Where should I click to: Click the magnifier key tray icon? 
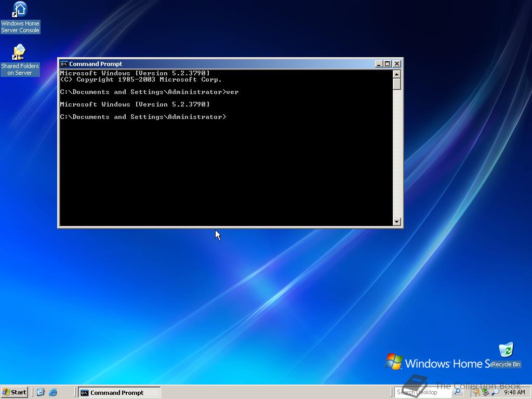click(495, 393)
